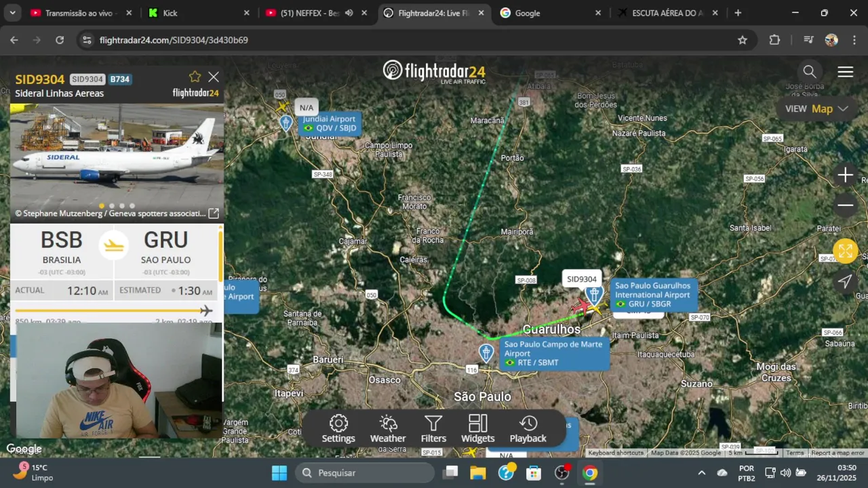This screenshot has height=488, width=868.
Task: Open the Keyboard shortcuts map link
Action: pos(616,453)
